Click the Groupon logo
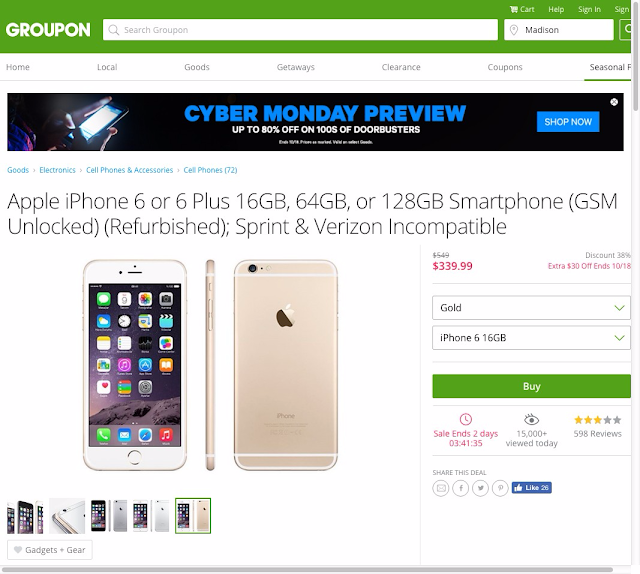The height and width of the screenshot is (574, 640). [48, 30]
